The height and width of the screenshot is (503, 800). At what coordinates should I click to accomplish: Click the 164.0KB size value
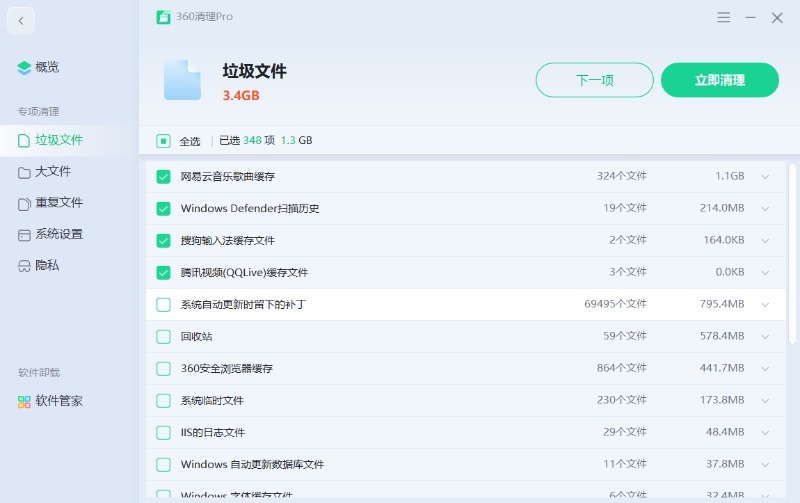724,240
